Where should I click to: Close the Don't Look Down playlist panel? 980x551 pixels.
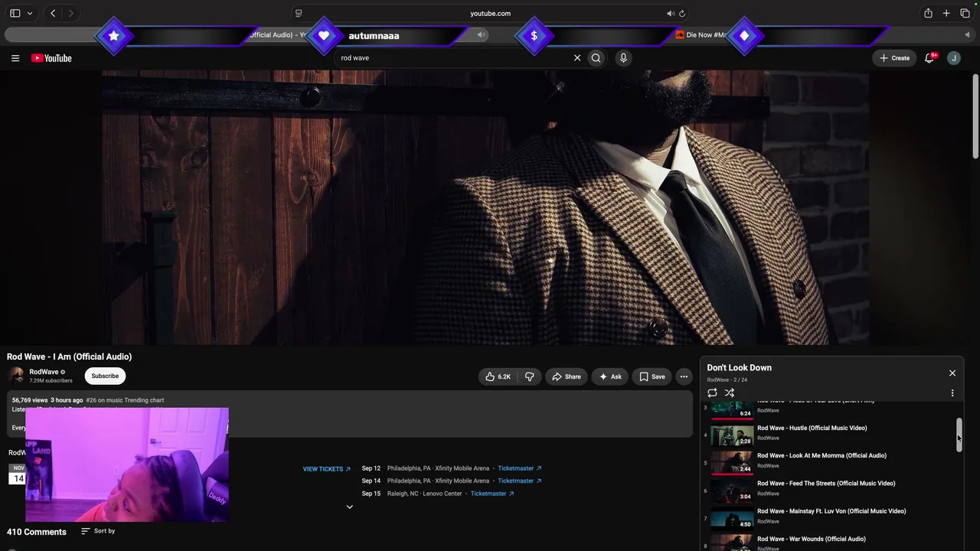point(952,373)
